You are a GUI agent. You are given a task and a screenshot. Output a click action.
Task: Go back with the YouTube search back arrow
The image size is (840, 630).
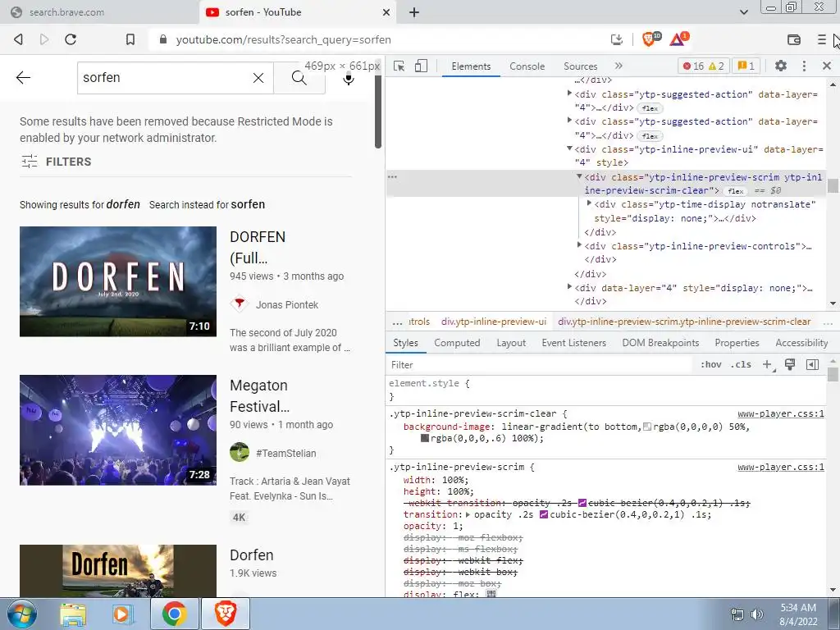pyautogui.click(x=23, y=78)
